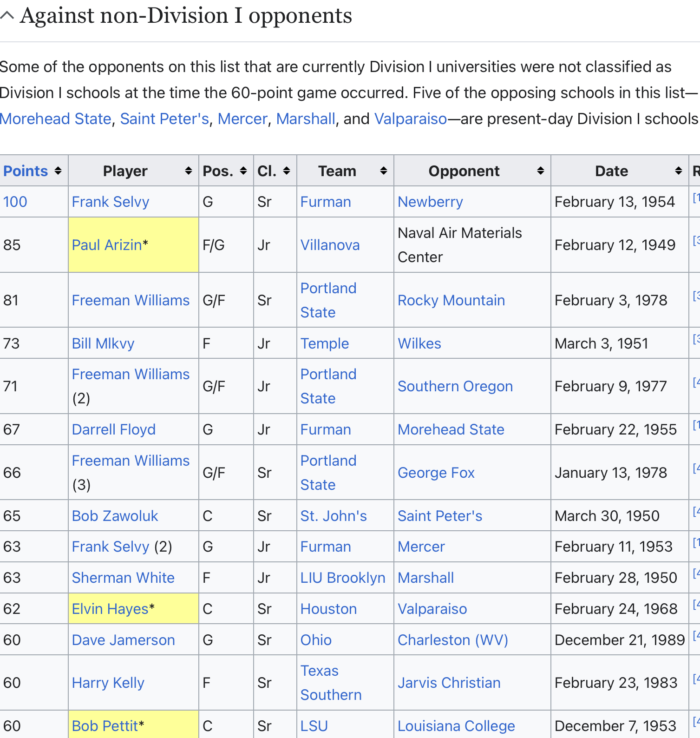
Task: Open the Newberry opponent link
Action: [431, 202]
